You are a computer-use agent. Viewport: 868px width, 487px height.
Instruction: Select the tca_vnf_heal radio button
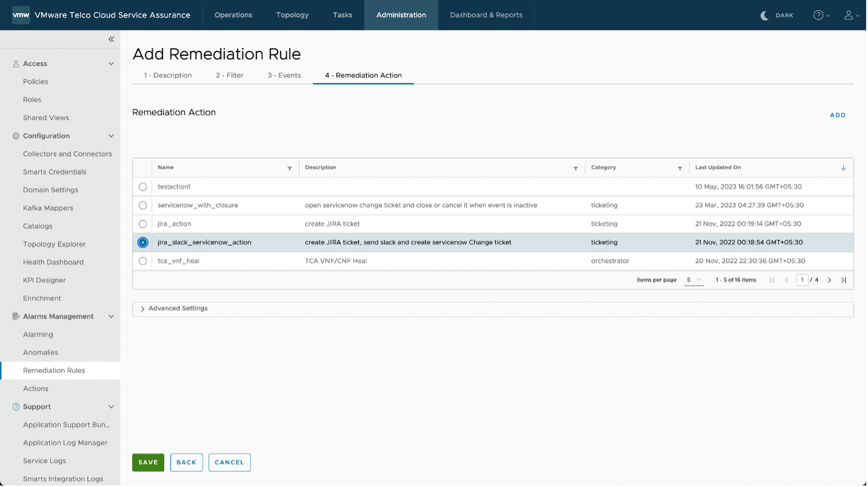143,261
